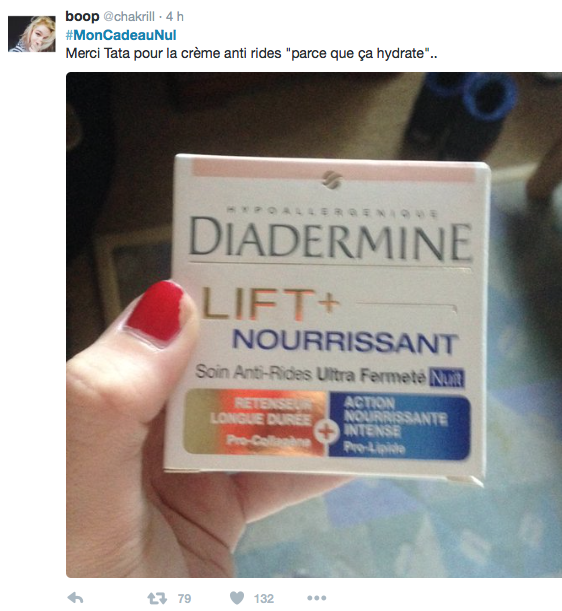The height and width of the screenshot is (611, 562).
Task: Open tweet permalink via 4 h timestamp
Action: [175, 16]
